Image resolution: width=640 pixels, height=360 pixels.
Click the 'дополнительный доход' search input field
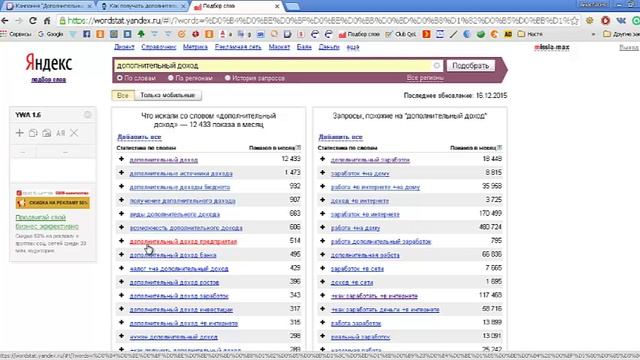(273, 65)
